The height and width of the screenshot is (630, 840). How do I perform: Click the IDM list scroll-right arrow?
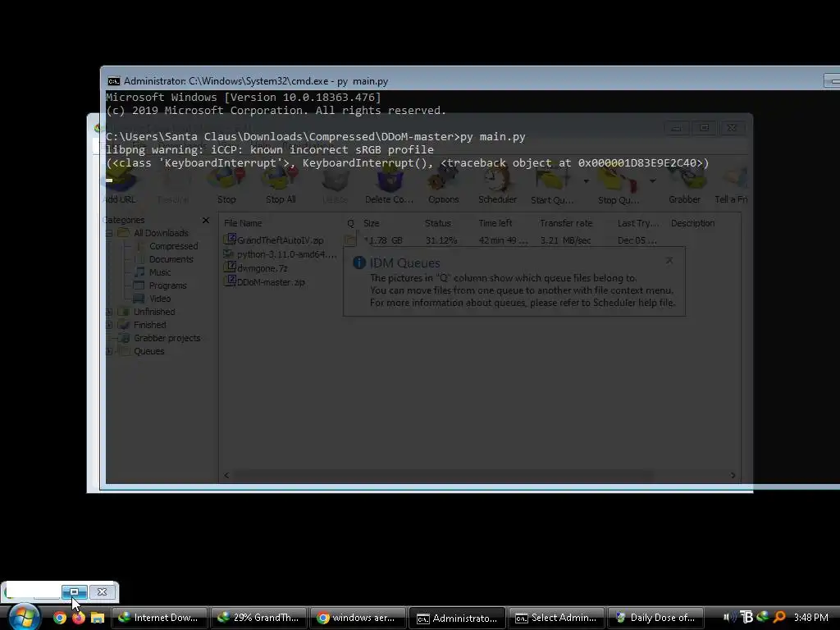tap(733, 475)
